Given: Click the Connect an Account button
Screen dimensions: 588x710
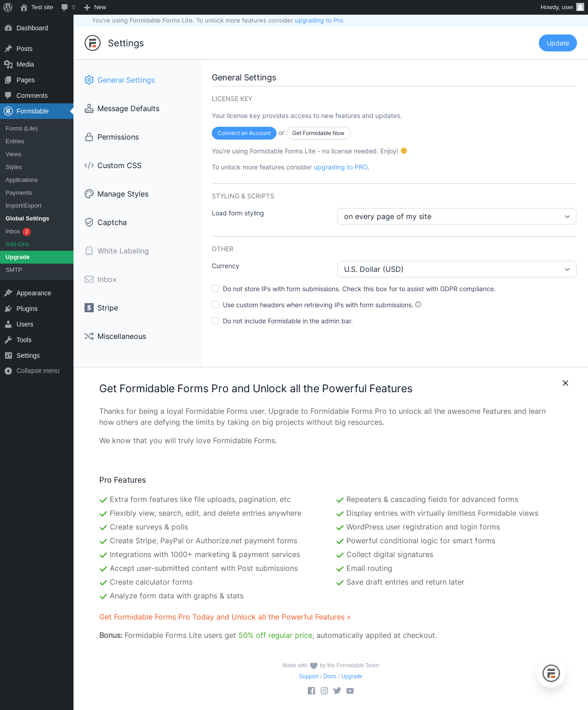Looking at the screenshot, I should 244,133.
